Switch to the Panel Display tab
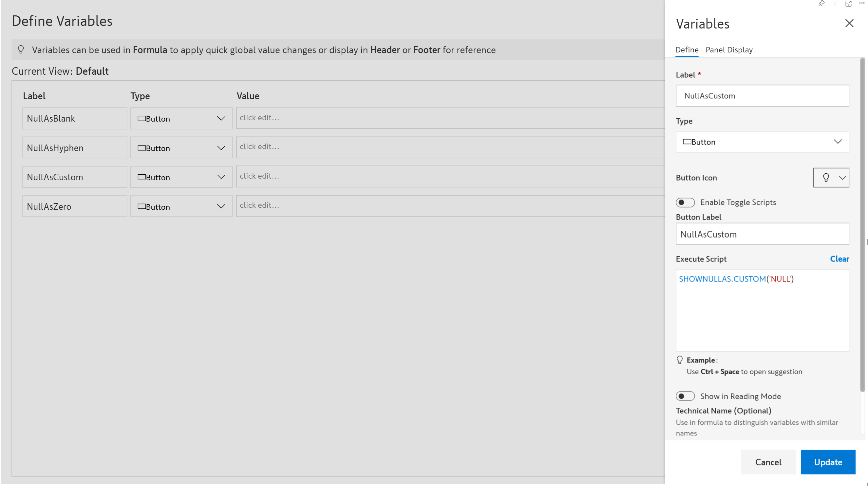 [729, 50]
